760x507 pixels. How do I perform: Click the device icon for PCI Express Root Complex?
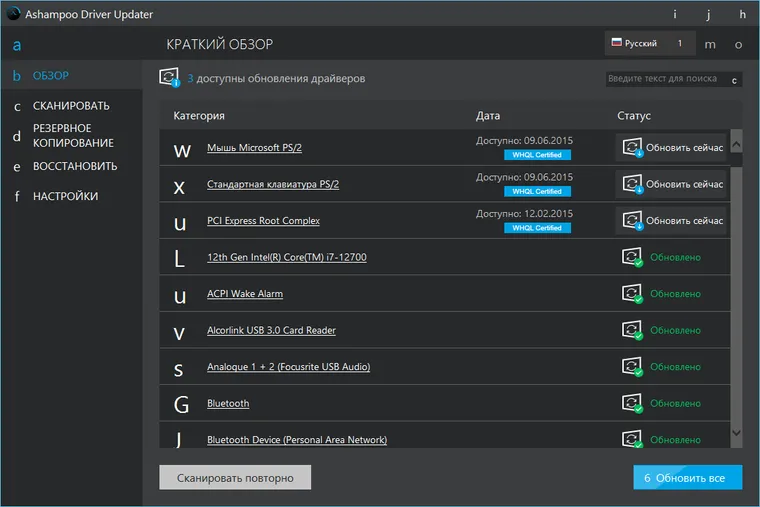pos(180,224)
